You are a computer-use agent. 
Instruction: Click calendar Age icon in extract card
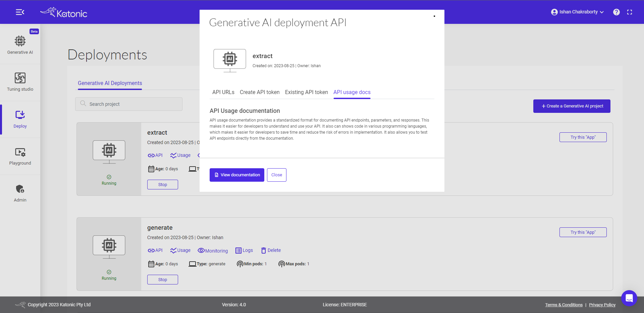point(151,169)
